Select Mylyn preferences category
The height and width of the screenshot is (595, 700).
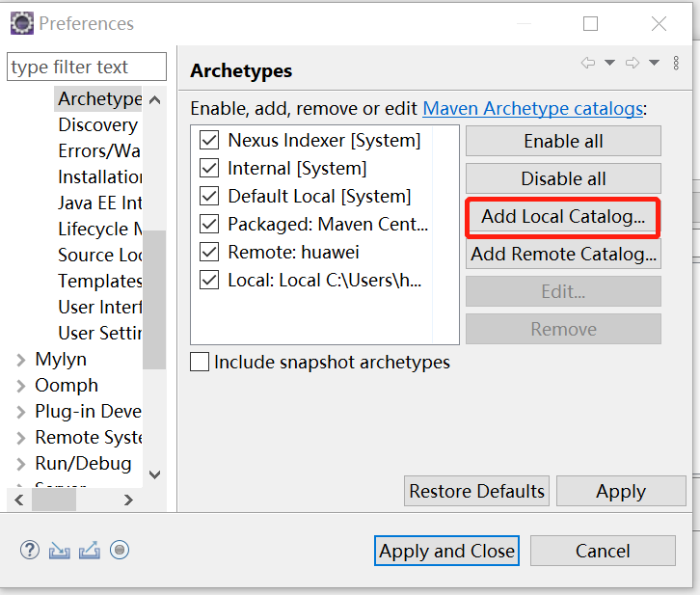tap(61, 360)
